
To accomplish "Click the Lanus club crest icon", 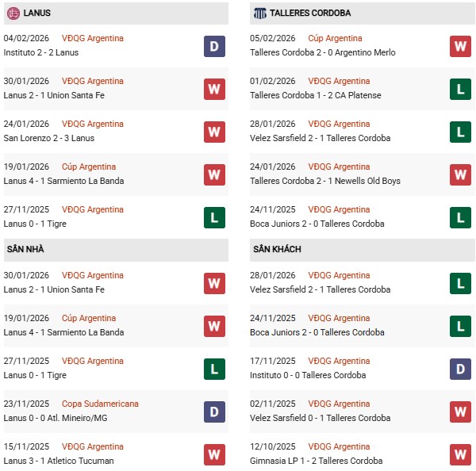I will (x=12, y=13).
